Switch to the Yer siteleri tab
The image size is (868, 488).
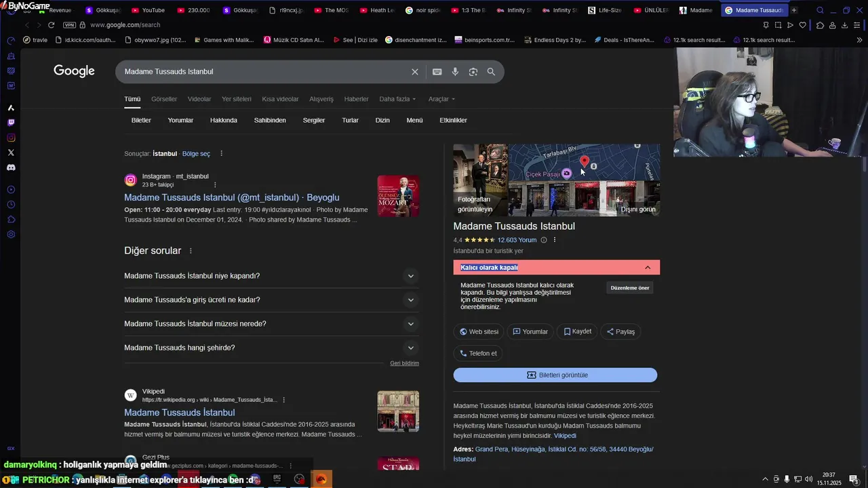click(x=237, y=99)
